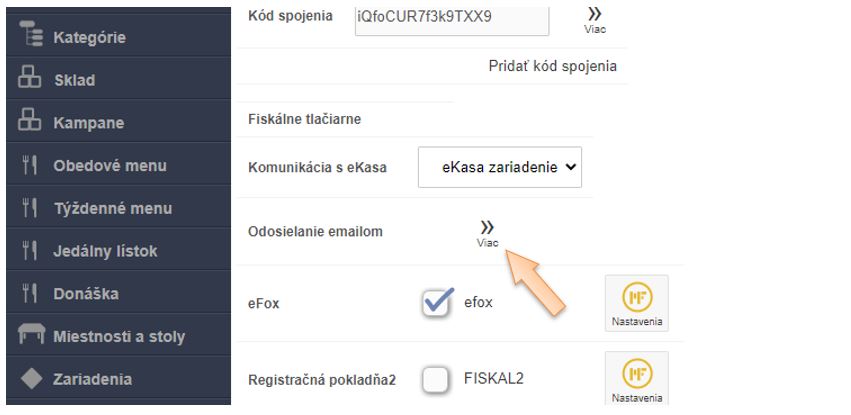This screenshot has height=415, width=851.
Task: Open Jedálny lístok in sidebar
Action: [105, 251]
